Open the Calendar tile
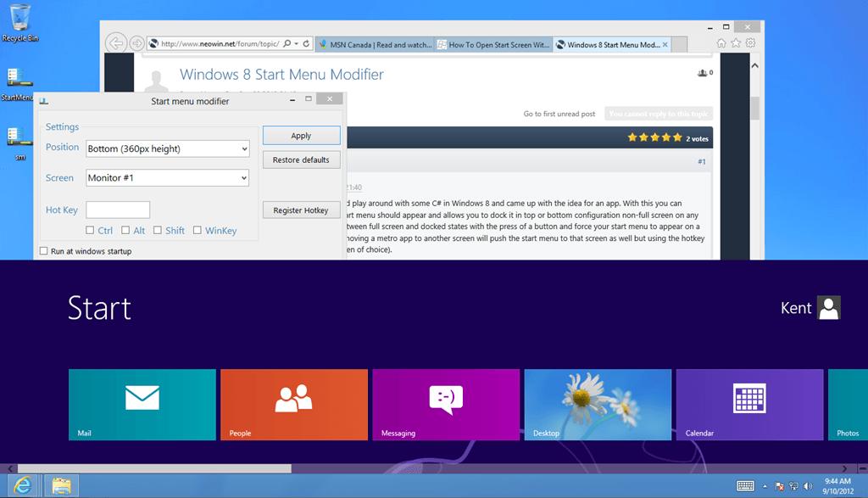The image size is (868, 498). pyautogui.click(x=748, y=405)
